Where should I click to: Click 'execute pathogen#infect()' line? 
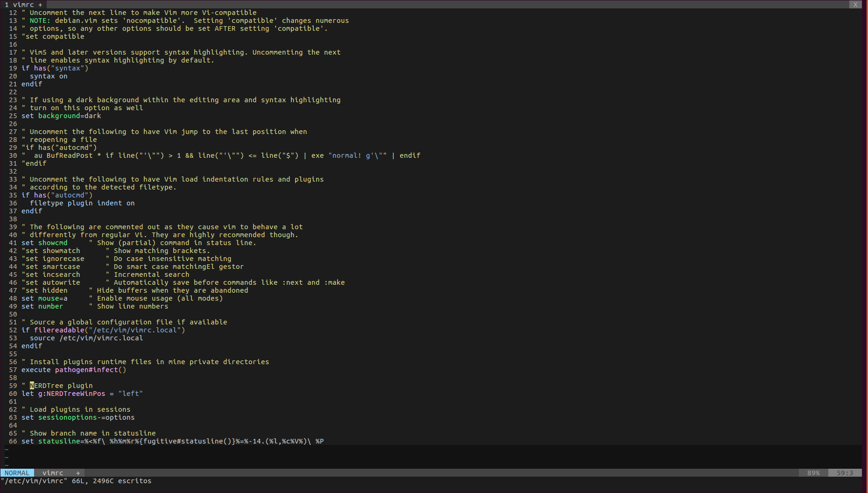74,370
